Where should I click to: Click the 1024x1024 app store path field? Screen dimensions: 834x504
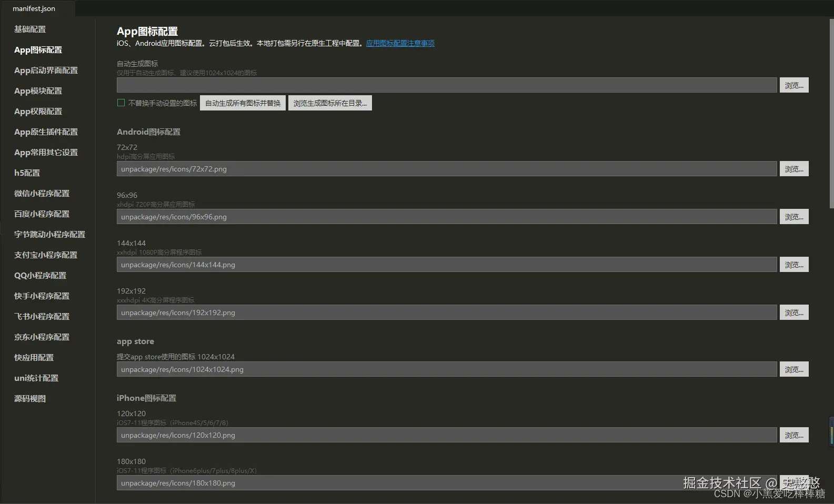pos(447,369)
